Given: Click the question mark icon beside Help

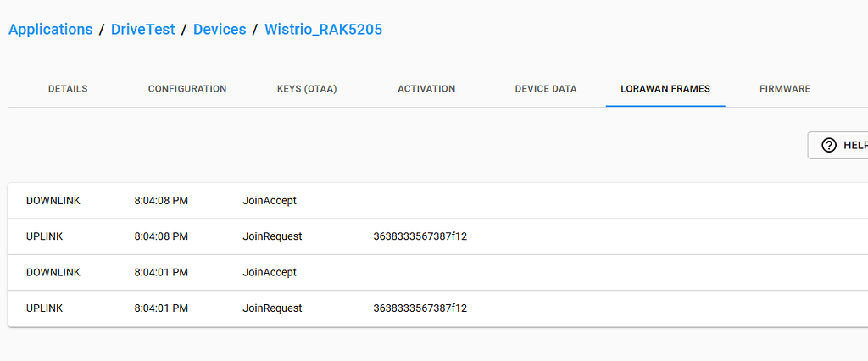Looking at the screenshot, I should (829, 145).
